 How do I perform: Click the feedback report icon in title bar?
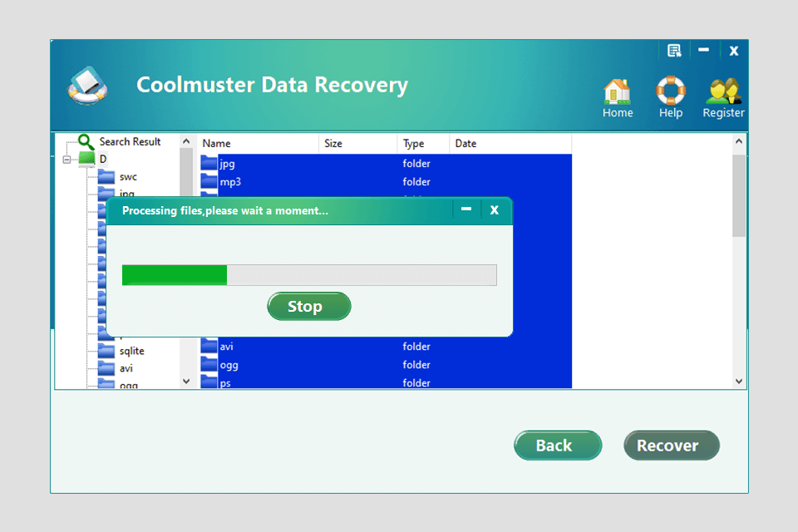pos(674,50)
